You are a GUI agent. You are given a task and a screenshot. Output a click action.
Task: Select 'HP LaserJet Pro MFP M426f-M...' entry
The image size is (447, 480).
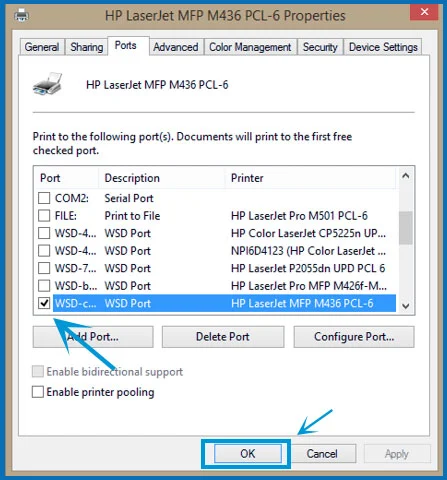(x=309, y=286)
